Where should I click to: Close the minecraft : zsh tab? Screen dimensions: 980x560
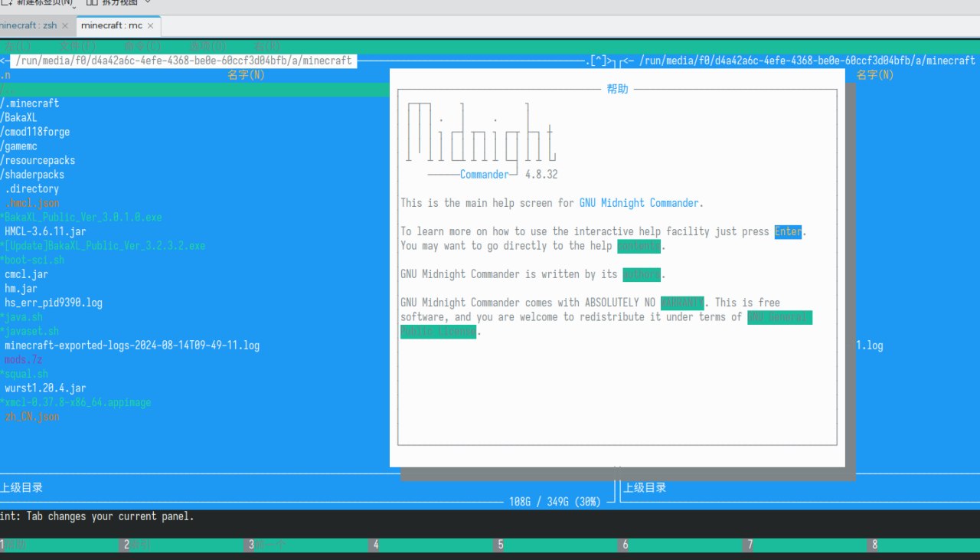click(x=65, y=25)
